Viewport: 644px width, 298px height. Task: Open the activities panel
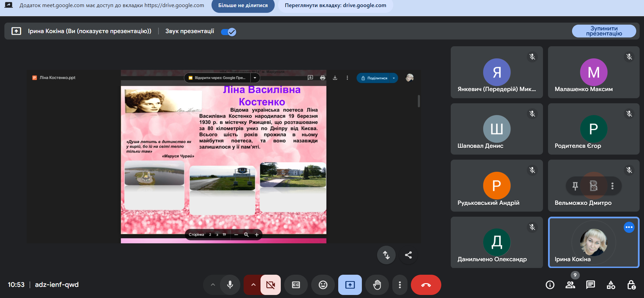click(x=611, y=285)
